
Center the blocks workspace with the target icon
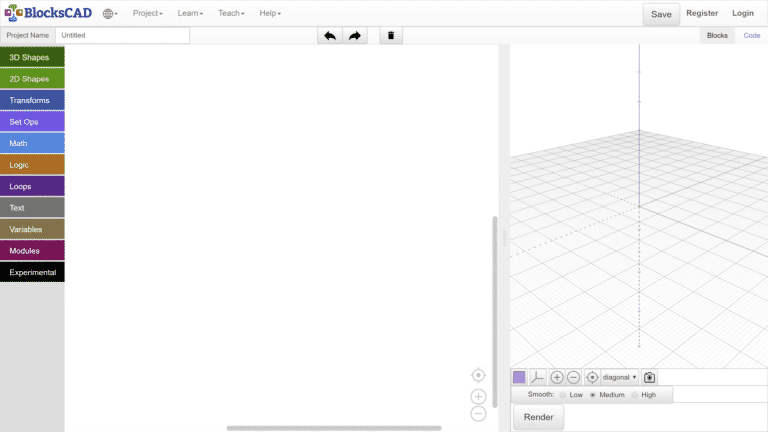click(478, 375)
